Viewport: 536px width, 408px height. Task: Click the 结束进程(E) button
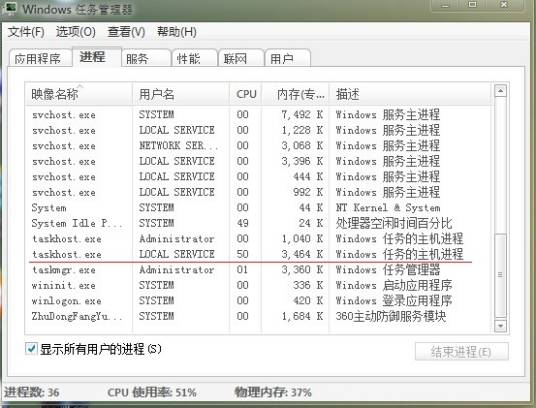pyautogui.click(x=461, y=352)
